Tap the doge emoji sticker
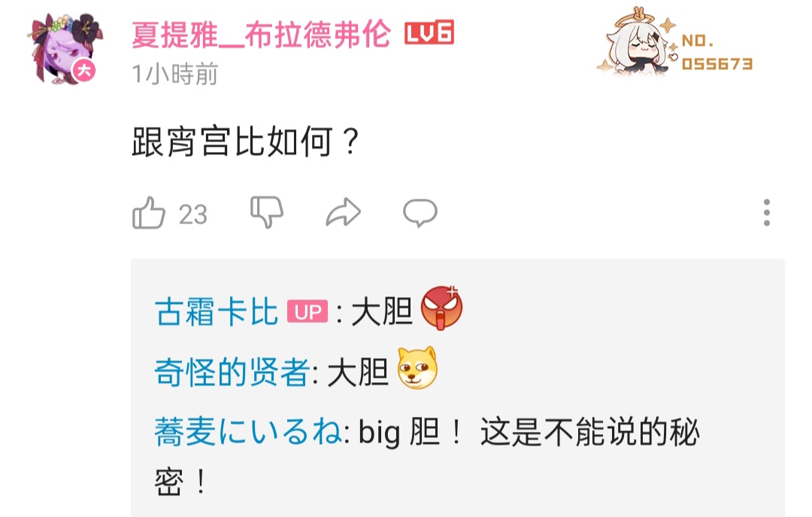This screenshot has width=812, height=517. (417, 368)
